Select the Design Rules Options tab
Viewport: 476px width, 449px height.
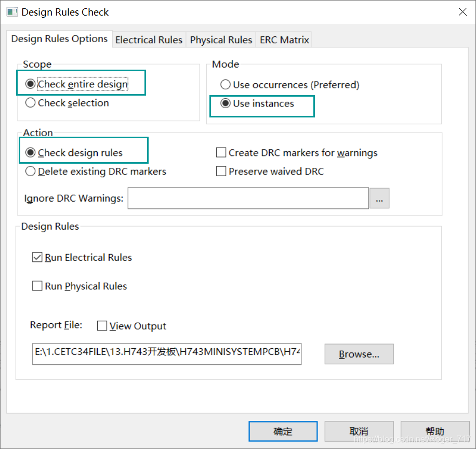click(59, 39)
